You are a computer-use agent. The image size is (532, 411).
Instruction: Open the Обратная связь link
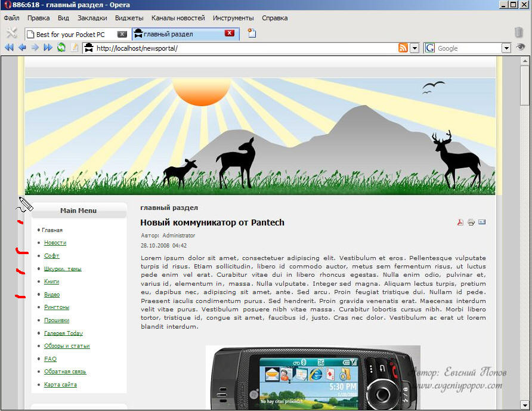tap(65, 372)
